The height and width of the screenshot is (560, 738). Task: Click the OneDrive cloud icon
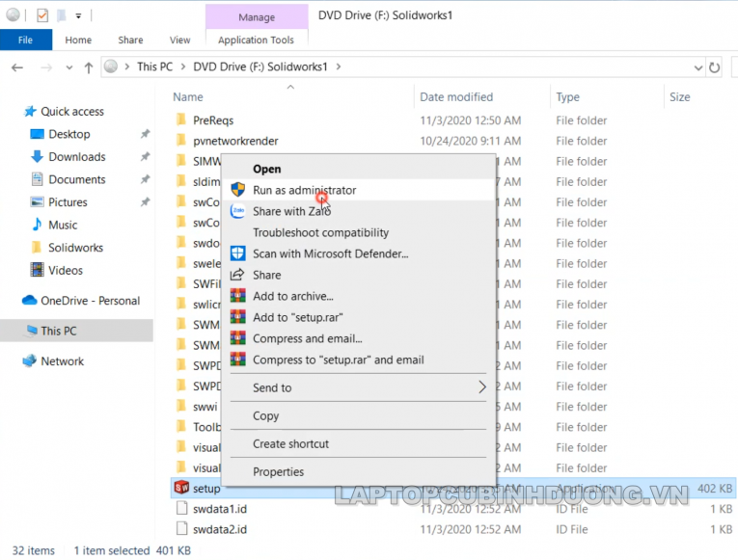[29, 300]
